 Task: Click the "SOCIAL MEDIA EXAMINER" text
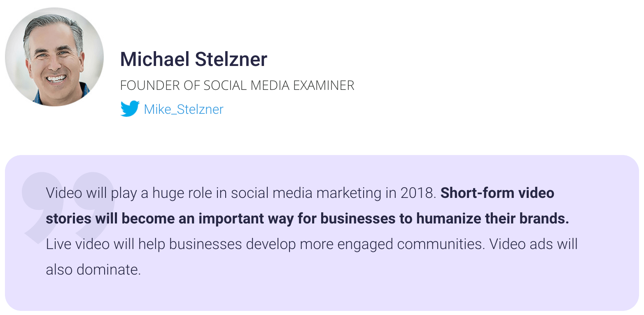pyautogui.click(x=279, y=85)
